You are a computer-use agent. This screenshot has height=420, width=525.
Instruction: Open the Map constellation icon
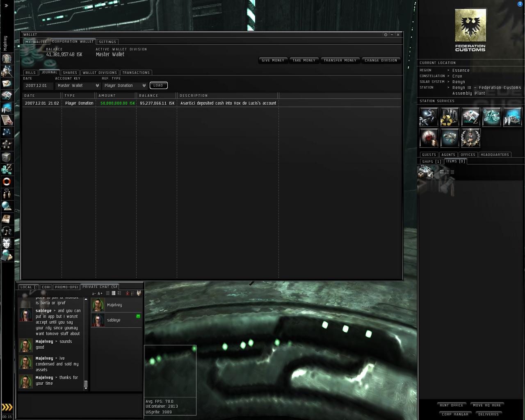coord(7,132)
